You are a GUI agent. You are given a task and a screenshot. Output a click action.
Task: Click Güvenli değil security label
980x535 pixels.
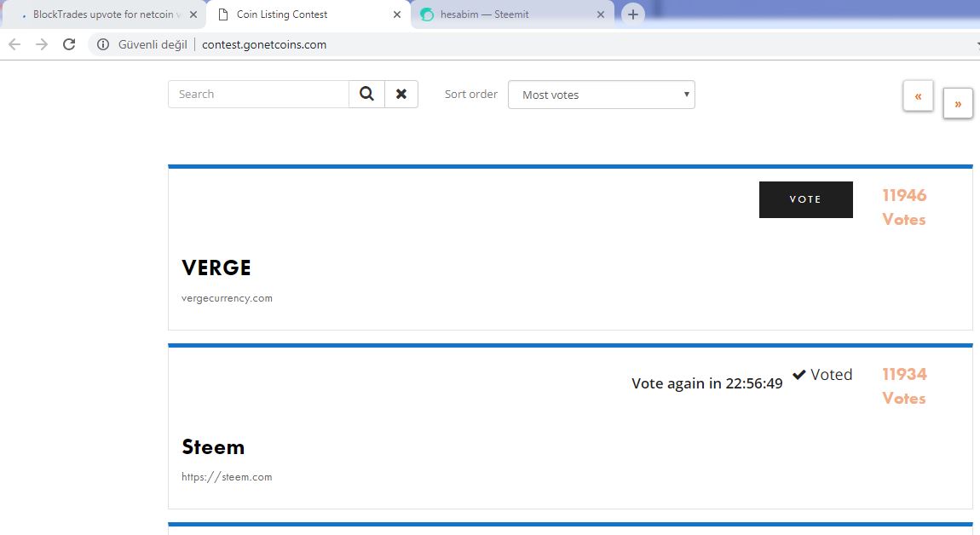coord(153,44)
